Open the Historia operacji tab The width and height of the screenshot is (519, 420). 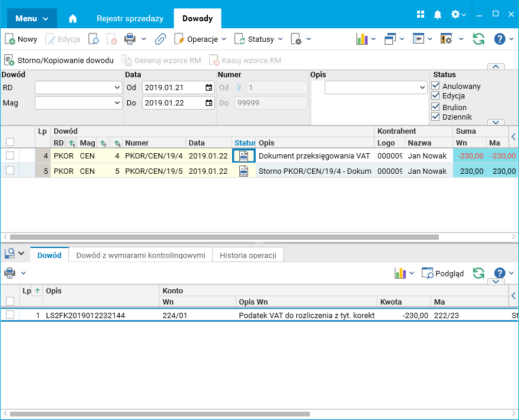248,255
